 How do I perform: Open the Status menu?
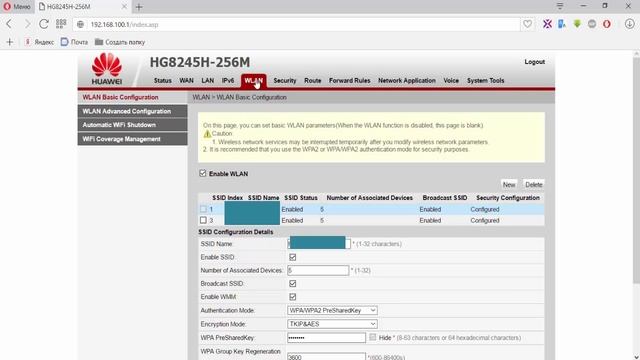pos(162,81)
